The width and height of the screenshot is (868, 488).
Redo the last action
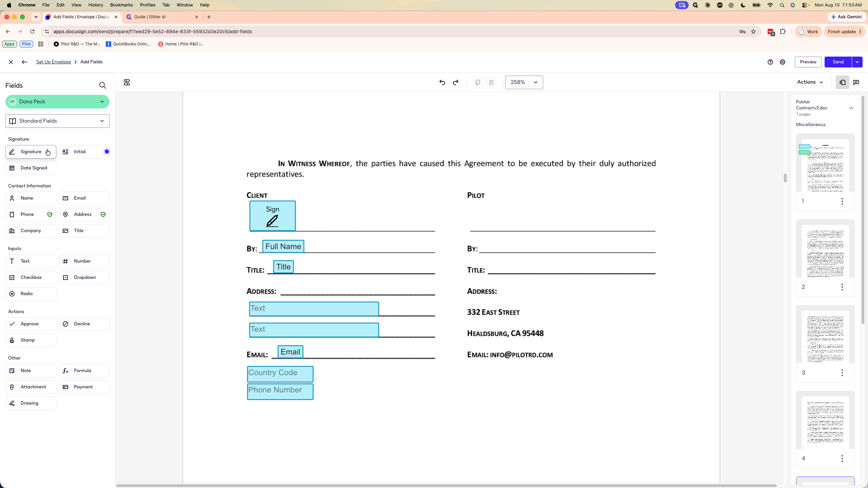456,82
